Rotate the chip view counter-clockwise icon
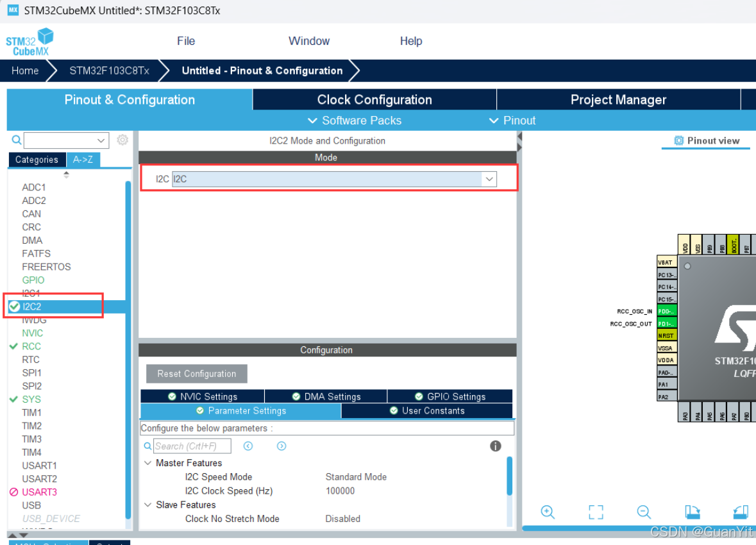Screen dimensions: 756x545 741,512
